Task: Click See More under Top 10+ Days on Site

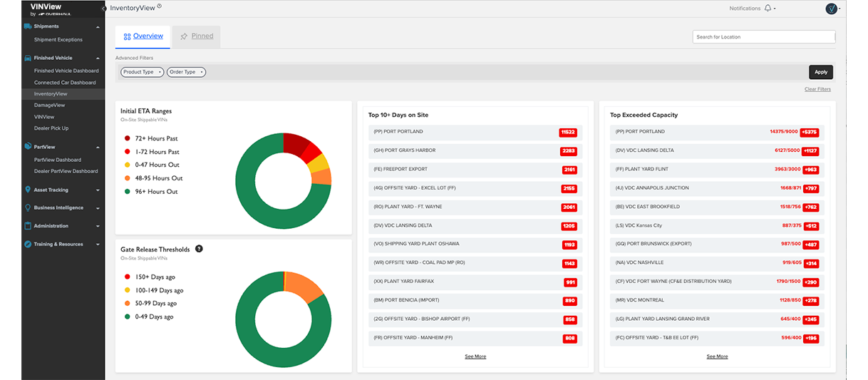Action: (475, 356)
